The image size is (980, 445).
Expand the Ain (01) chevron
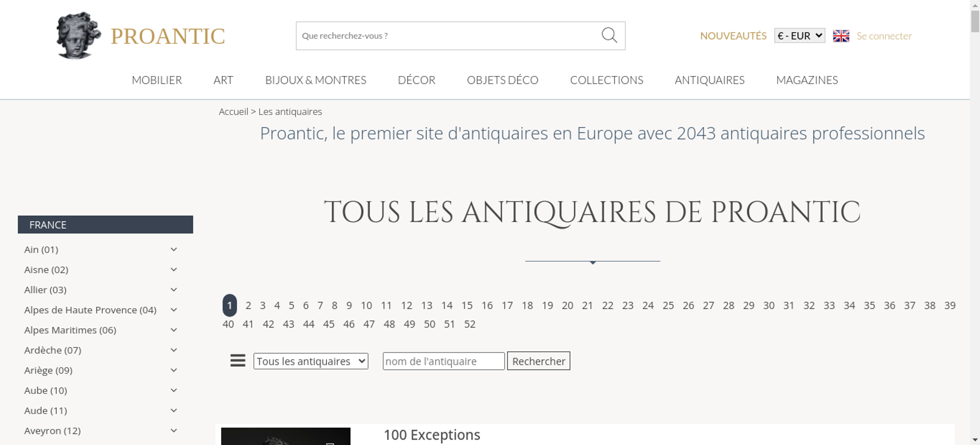[x=173, y=249]
